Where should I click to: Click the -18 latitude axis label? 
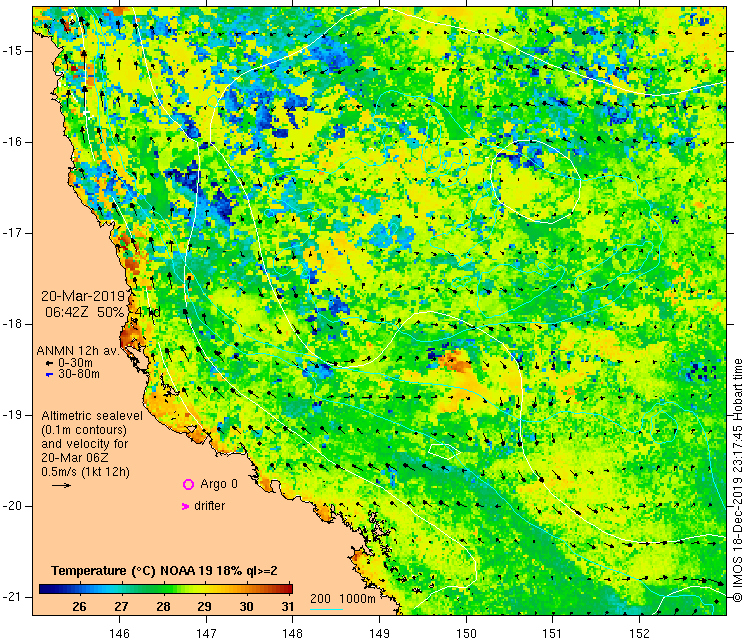pos(11,324)
